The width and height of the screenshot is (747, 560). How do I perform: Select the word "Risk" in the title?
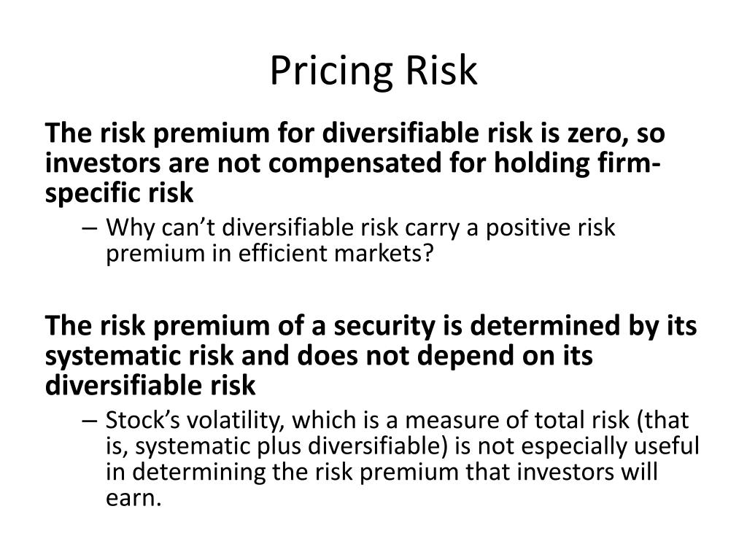coord(441,71)
